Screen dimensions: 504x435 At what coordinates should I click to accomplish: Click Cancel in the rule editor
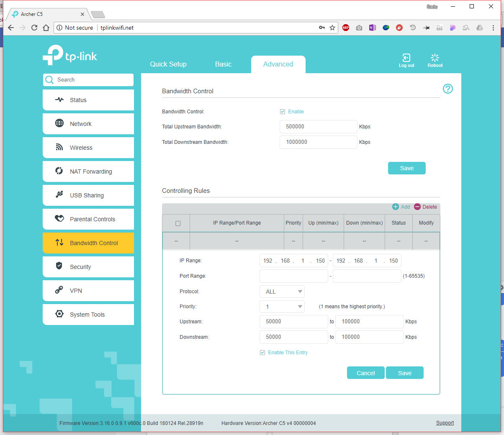pyautogui.click(x=365, y=373)
